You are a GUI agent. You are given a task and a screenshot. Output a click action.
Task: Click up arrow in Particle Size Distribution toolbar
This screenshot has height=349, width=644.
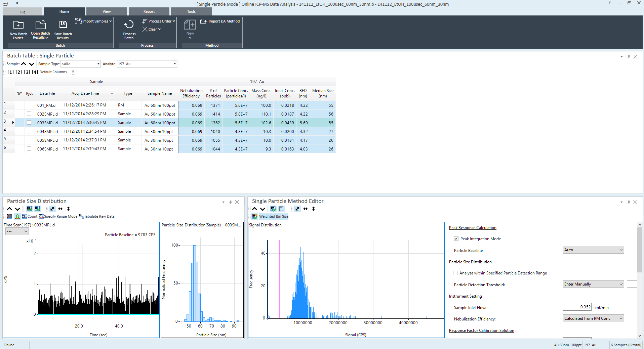tap(9, 209)
